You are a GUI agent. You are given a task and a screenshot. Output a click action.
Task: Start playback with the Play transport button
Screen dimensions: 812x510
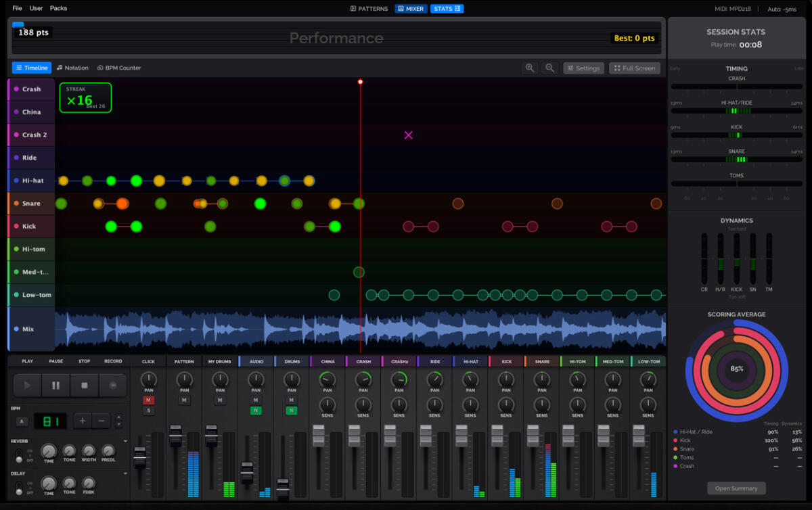[x=28, y=386]
